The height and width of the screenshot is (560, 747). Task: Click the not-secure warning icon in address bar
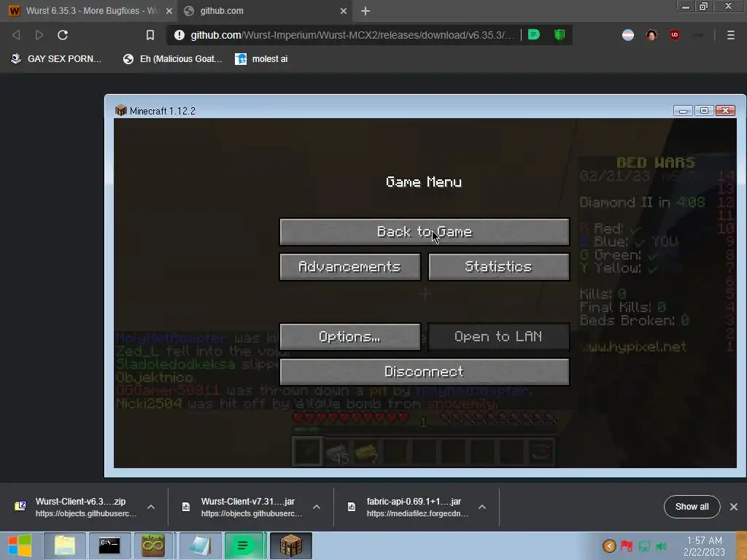(179, 35)
